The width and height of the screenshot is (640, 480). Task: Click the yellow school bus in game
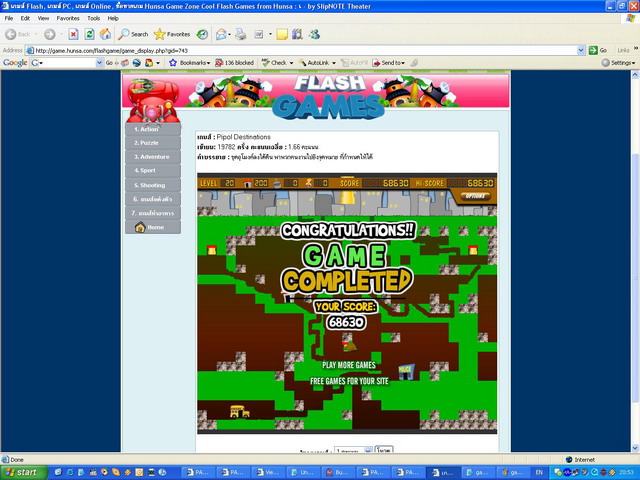pyautogui.click(x=239, y=411)
